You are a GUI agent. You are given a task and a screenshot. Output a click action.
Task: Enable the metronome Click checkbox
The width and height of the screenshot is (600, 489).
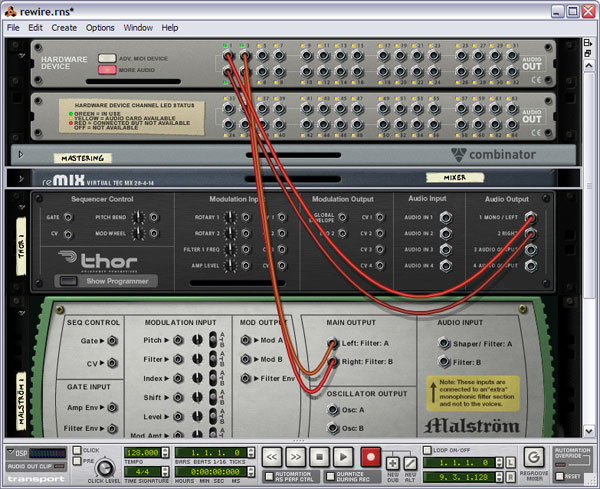pos(78,451)
